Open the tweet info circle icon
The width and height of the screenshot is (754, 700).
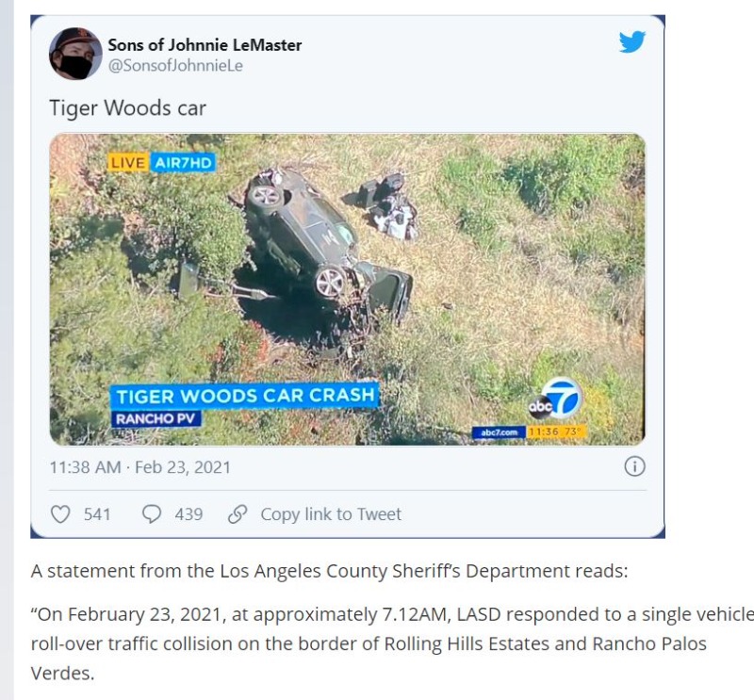(634, 466)
